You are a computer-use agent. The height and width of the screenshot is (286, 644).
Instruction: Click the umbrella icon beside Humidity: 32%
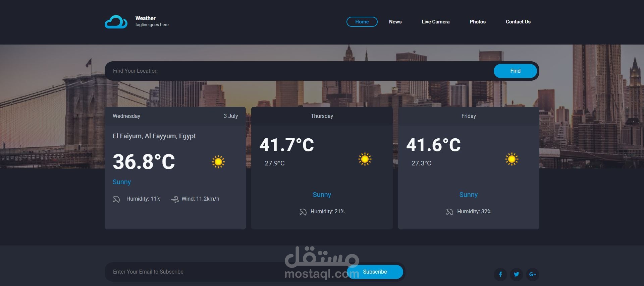click(449, 212)
